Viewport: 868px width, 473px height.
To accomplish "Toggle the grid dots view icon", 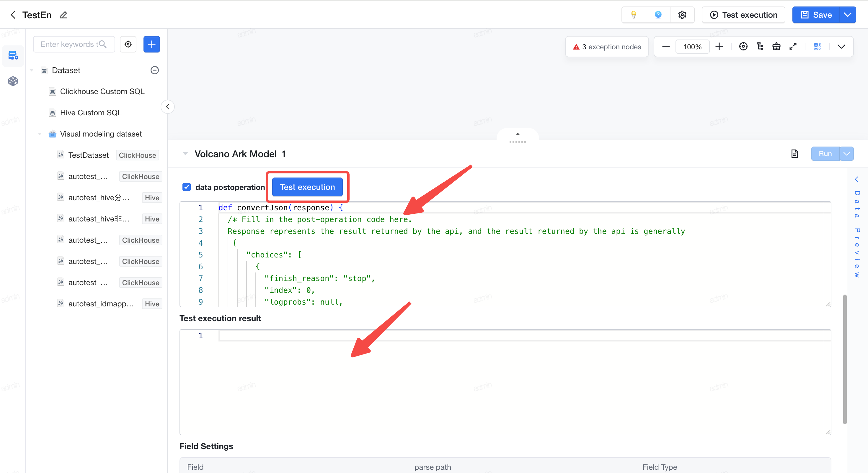I will point(817,47).
